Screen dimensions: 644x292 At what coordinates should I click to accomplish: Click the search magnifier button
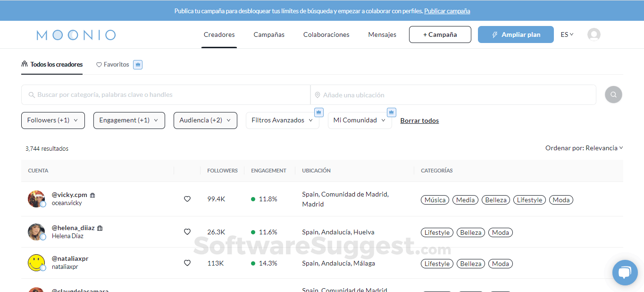[x=613, y=94]
